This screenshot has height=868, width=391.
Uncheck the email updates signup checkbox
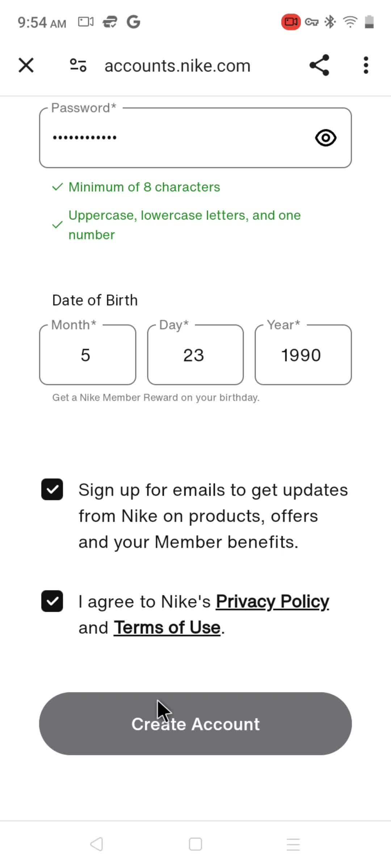pos(52,489)
